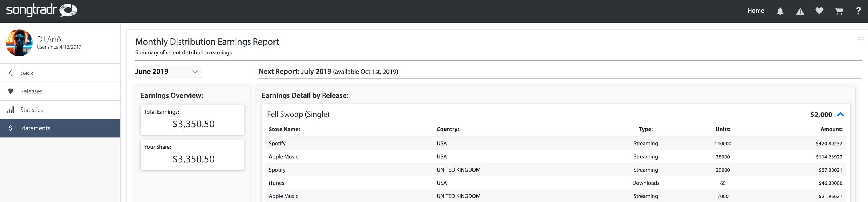
Task: Go back using the back menu item
Action: pyautogui.click(x=60, y=73)
